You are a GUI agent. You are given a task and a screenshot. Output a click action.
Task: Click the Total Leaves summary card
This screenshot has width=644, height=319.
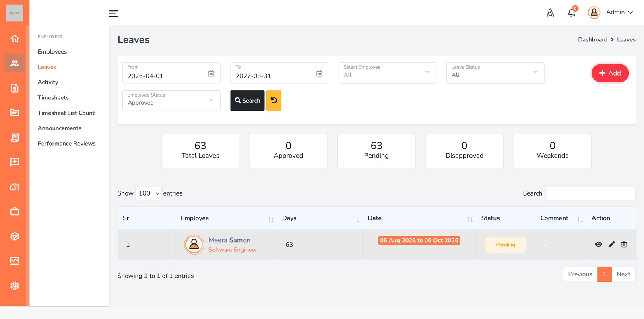[x=200, y=150]
